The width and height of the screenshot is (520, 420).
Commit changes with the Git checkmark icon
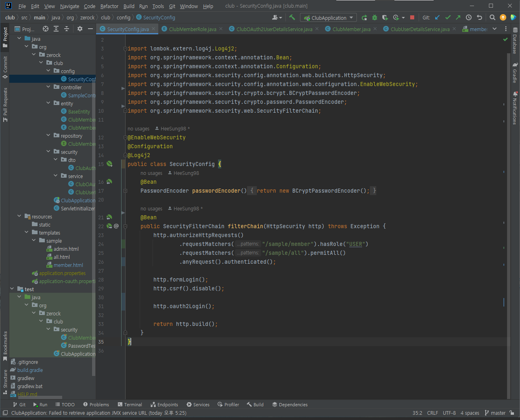(x=448, y=17)
